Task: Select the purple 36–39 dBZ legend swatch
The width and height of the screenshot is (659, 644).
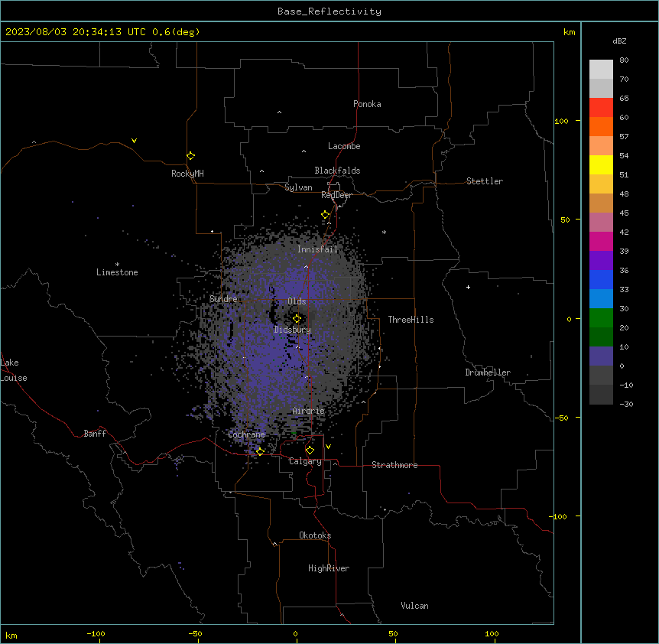Action: coord(601,260)
